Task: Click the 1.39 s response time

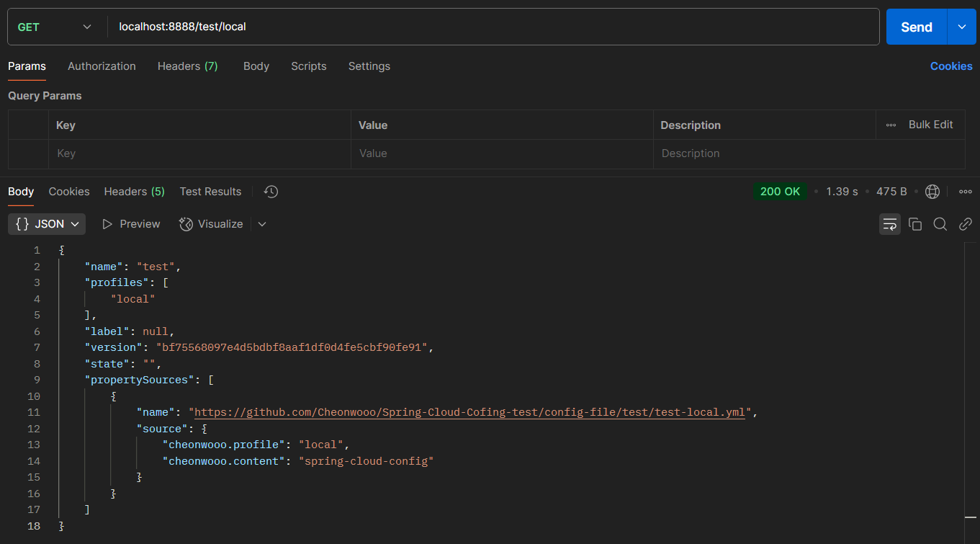Action: click(842, 192)
